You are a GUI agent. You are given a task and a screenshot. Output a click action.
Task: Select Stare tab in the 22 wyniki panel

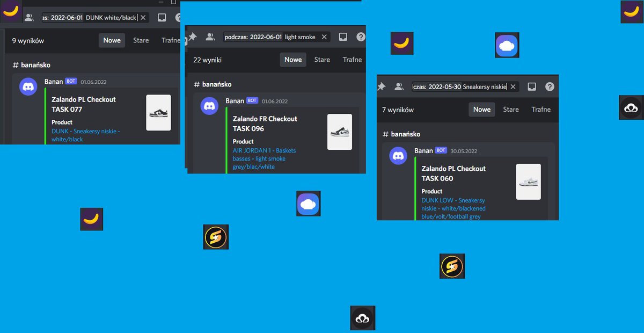pos(322,60)
